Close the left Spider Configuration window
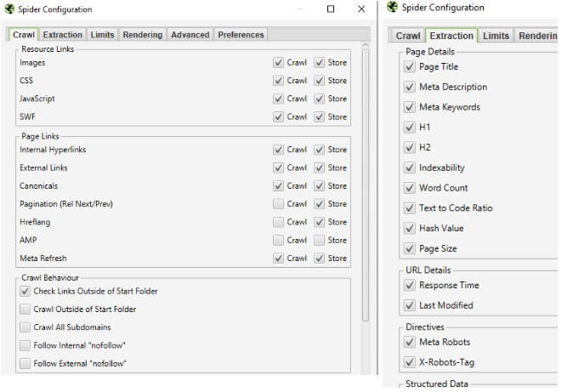Screen dimensions: 562x392 pos(361,9)
